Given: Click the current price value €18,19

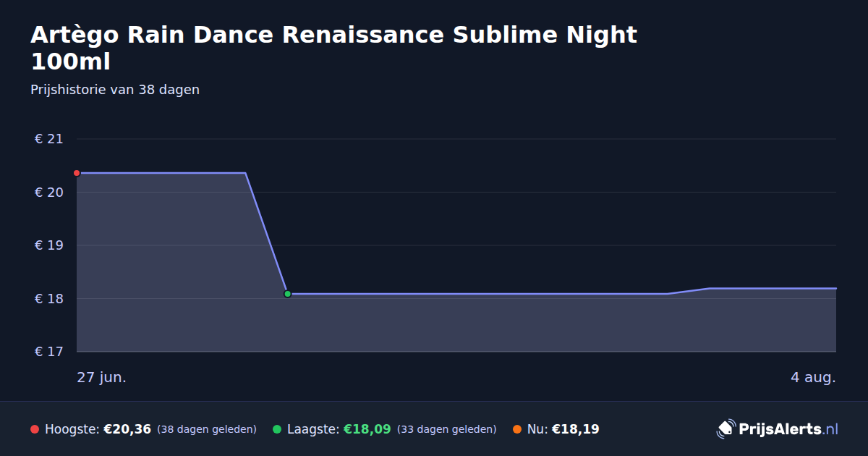Looking at the screenshot, I should click(576, 429).
